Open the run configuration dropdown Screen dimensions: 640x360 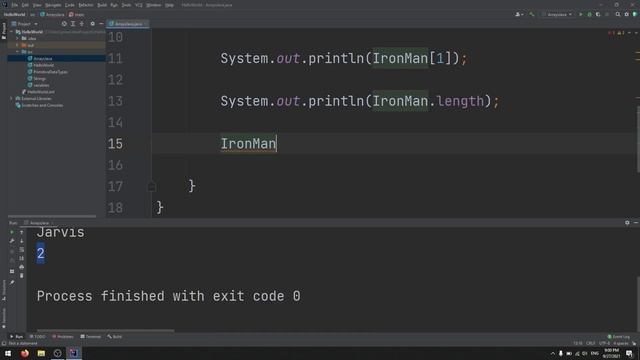pyautogui.click(x=557, y=14)
